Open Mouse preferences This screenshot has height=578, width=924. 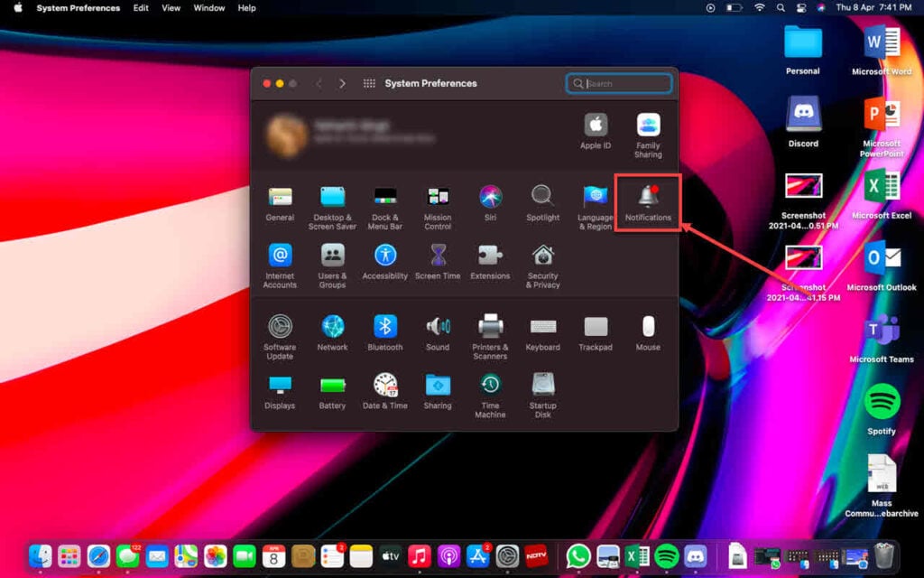coord(648,333)
